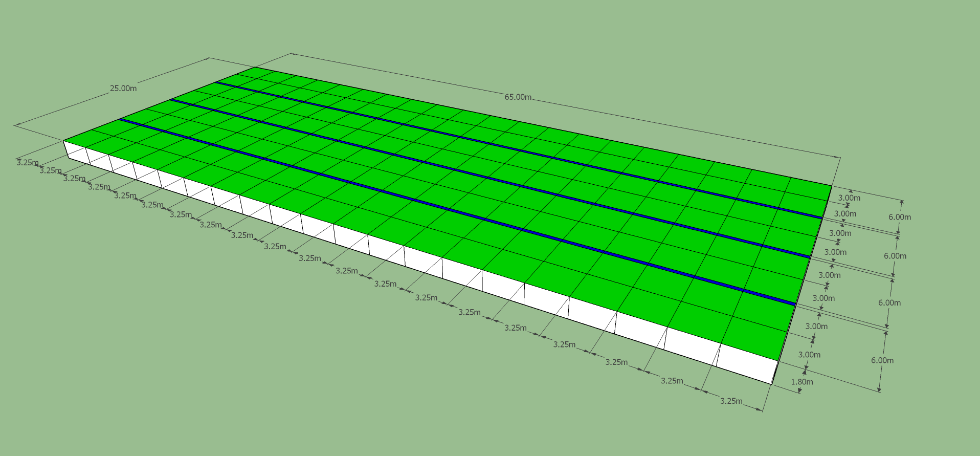This screenshot has height=456, width=980.
Task: Click the 1.80m depth dimension label
Action: point(801,382)
